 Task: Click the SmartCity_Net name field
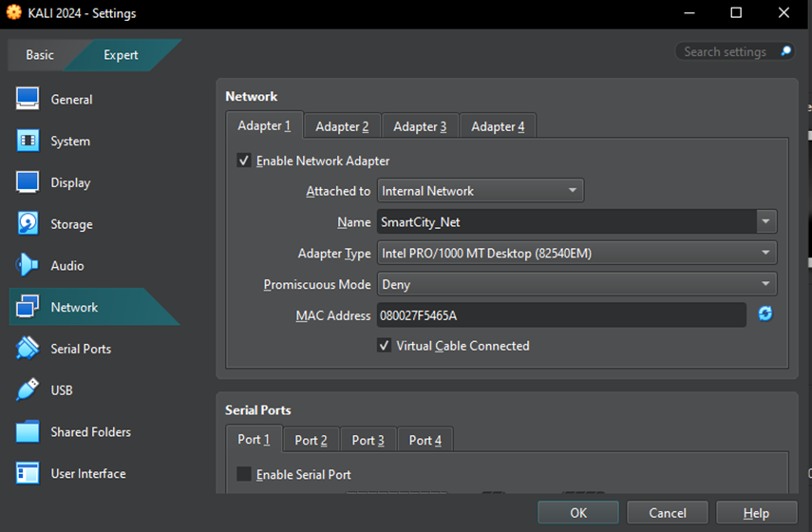[x=567, y=221]
